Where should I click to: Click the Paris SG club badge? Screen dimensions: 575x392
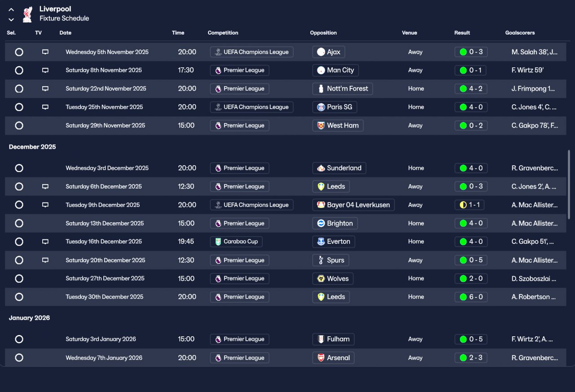[x=321, y=107]
